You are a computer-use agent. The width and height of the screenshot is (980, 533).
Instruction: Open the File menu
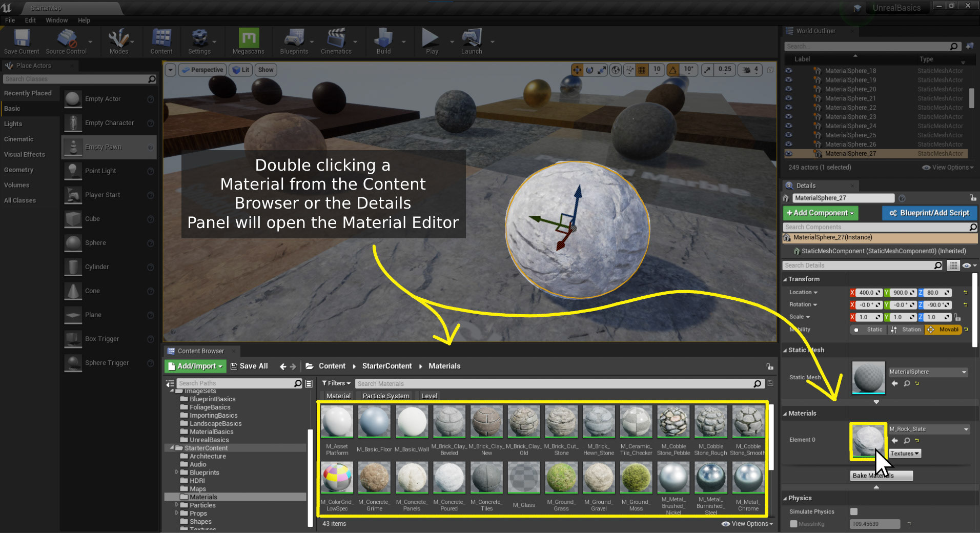tap(10, 20)
